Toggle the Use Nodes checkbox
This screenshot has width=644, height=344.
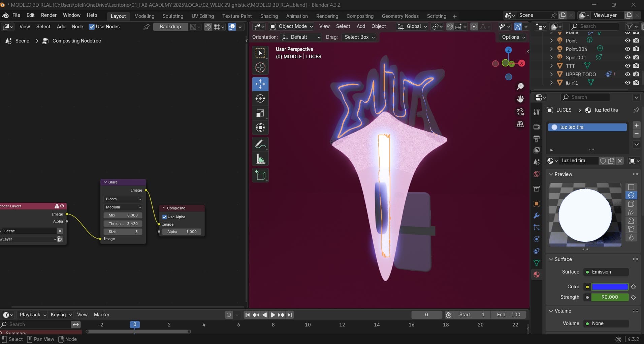coord(92,27)
